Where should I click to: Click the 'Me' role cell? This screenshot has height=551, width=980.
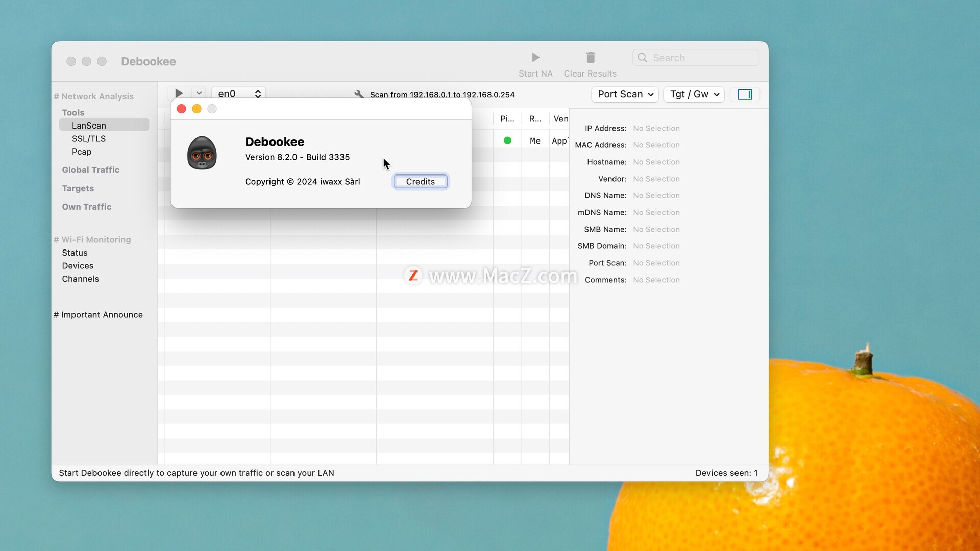click(535, 141)
